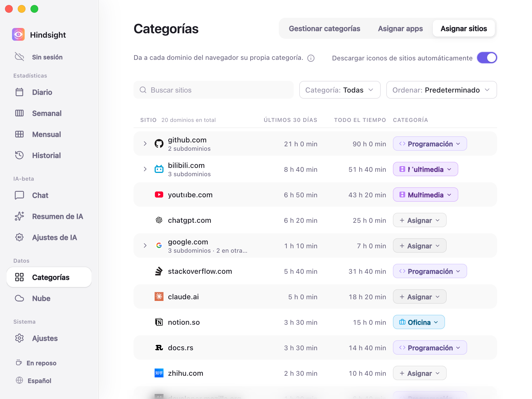532x399 pixels.
Task: Select the Asignar sitios tab
Action: (x=464, y=28)
